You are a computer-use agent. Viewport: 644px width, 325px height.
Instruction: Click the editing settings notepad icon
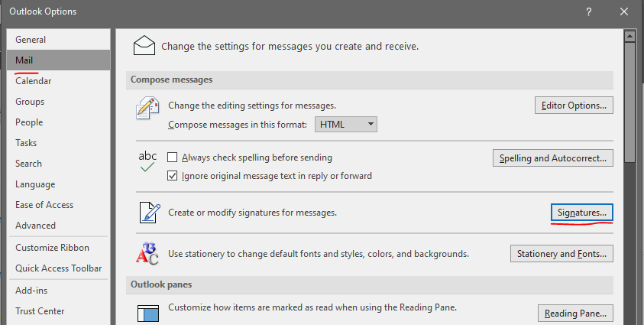tap(147, 108)
